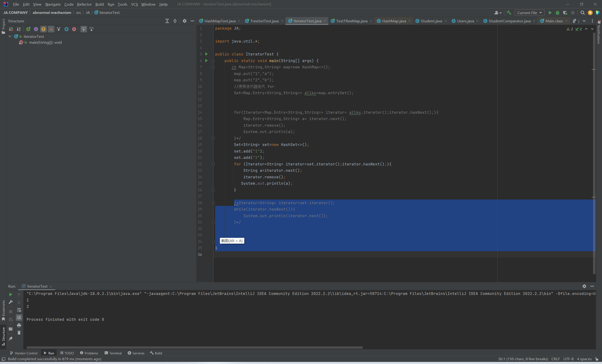Open Search Everywhere via the magnifier icon
602x364 pixels.
(x=582, y=13)
